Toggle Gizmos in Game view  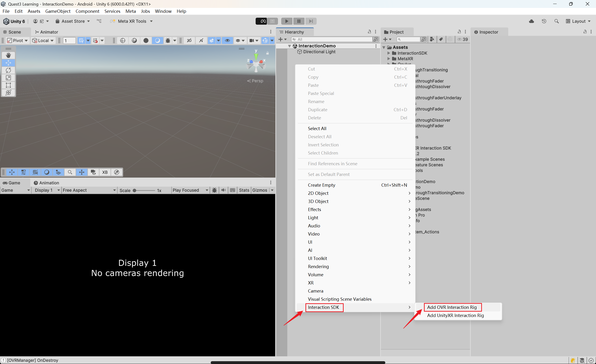tap(260, 190)
